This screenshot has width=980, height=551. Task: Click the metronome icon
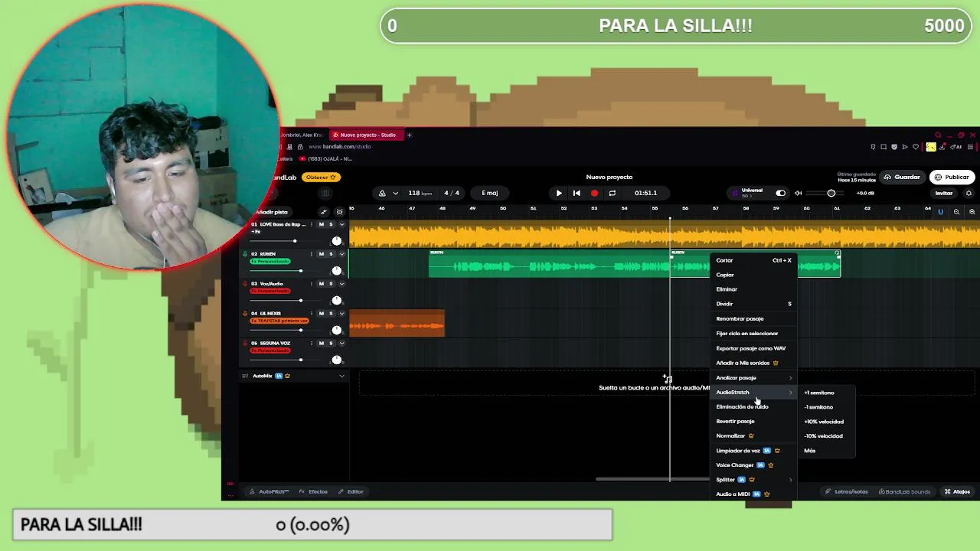pyautogui.click(x=382, y=193)
